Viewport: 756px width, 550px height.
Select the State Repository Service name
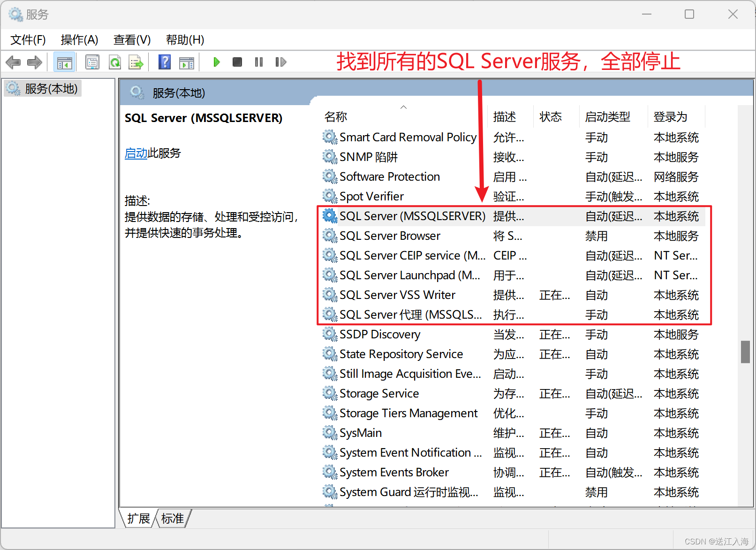pos(401,354)
